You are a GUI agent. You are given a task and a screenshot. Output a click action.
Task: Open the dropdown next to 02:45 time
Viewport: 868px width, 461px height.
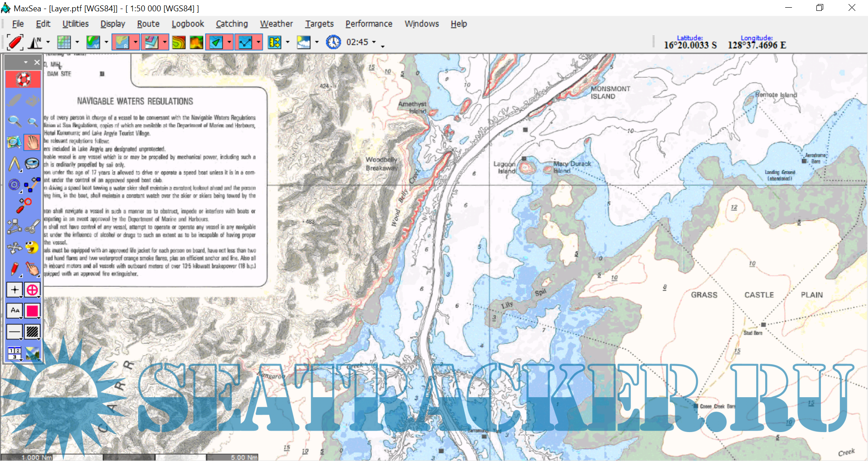(x=374, y=43)
